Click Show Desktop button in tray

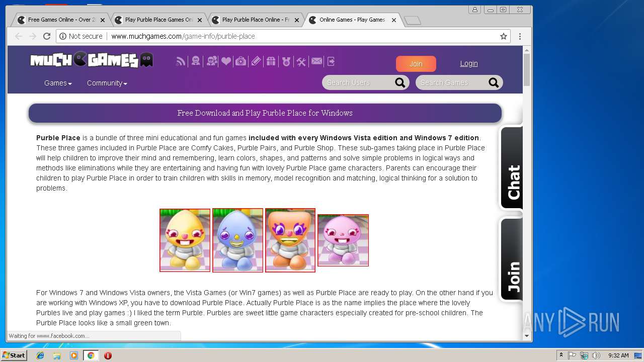click(x=638, y=355)
